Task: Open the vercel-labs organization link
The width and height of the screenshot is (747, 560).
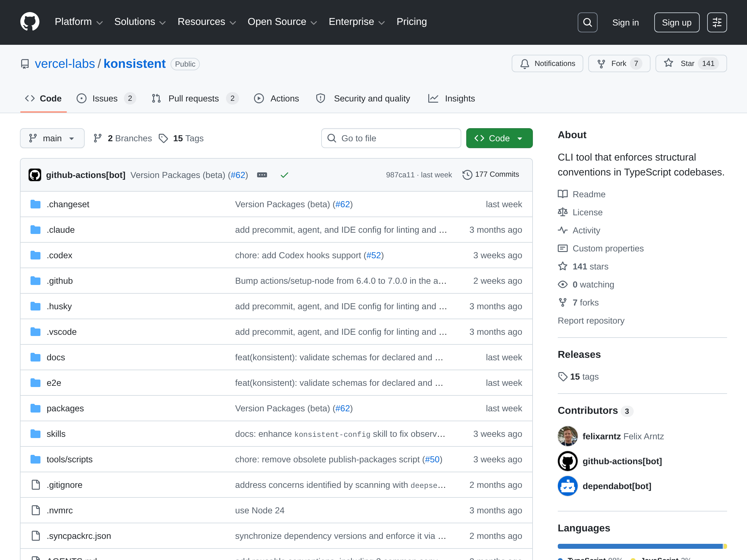Action: click(x=65, y=64)
